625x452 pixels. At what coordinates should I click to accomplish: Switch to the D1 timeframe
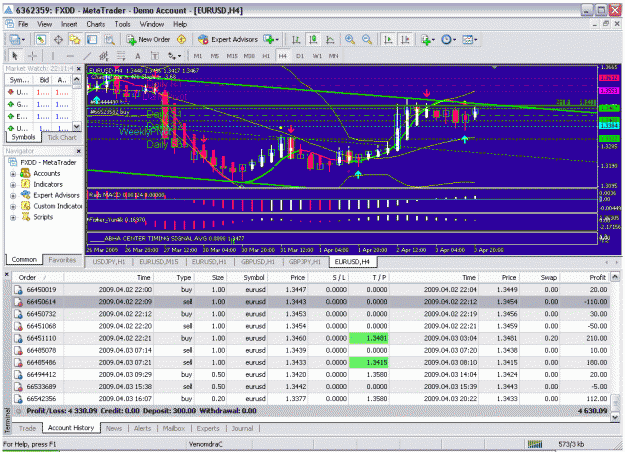point(300,56)
